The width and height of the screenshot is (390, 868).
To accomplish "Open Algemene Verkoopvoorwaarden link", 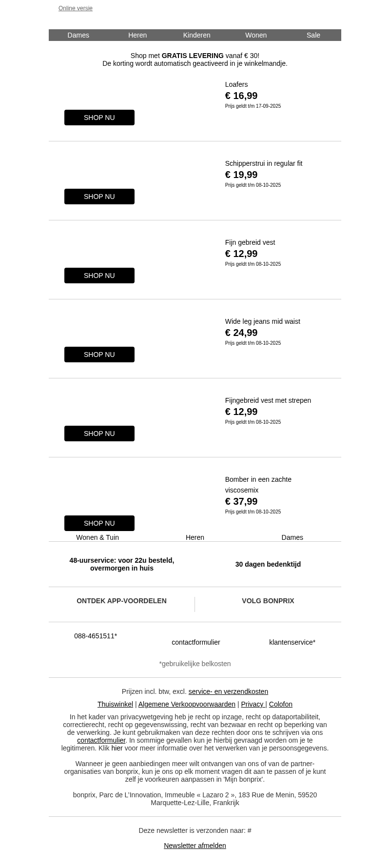I will pyautogui.click(x=187, y=704).
